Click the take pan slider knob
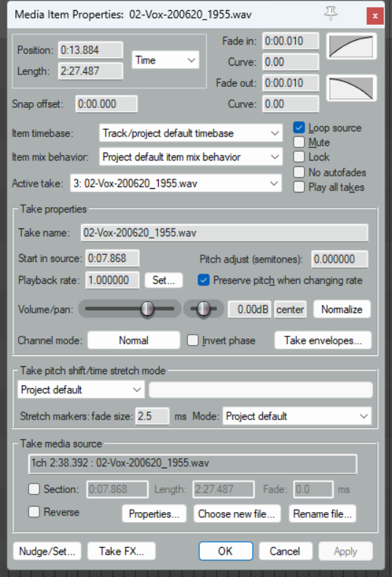This screenshot has width=392, height=577. pyautogui.click(x=203, y=309)
